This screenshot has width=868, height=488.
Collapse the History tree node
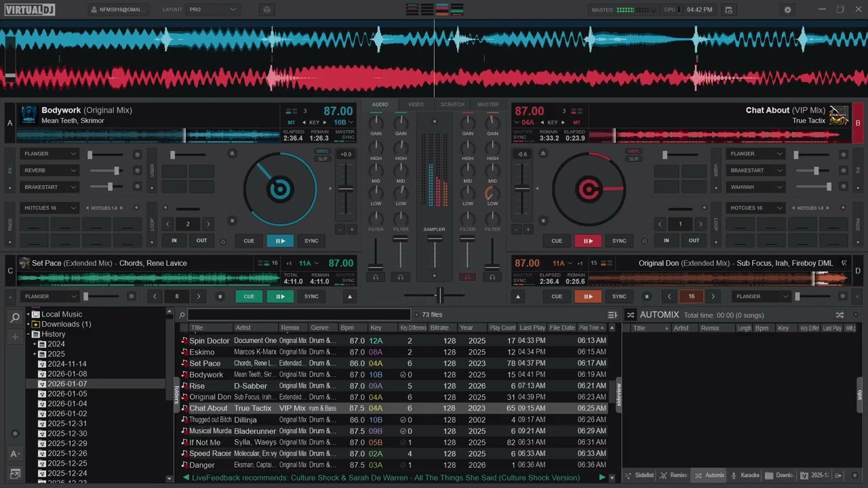pos(28,334)
